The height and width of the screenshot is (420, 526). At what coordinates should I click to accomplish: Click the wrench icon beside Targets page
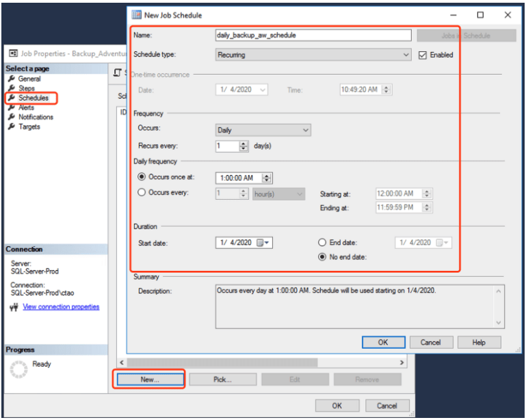[x=12, y=127]
